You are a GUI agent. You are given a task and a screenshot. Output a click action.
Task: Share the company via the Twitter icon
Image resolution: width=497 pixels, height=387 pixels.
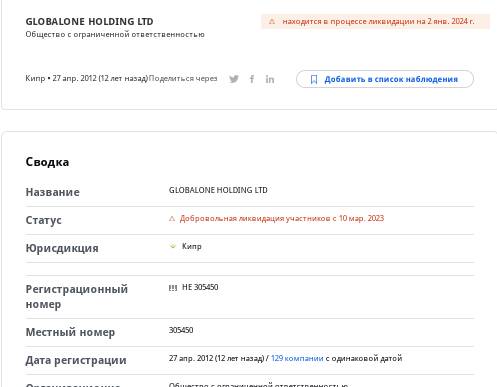coord(234,79)
